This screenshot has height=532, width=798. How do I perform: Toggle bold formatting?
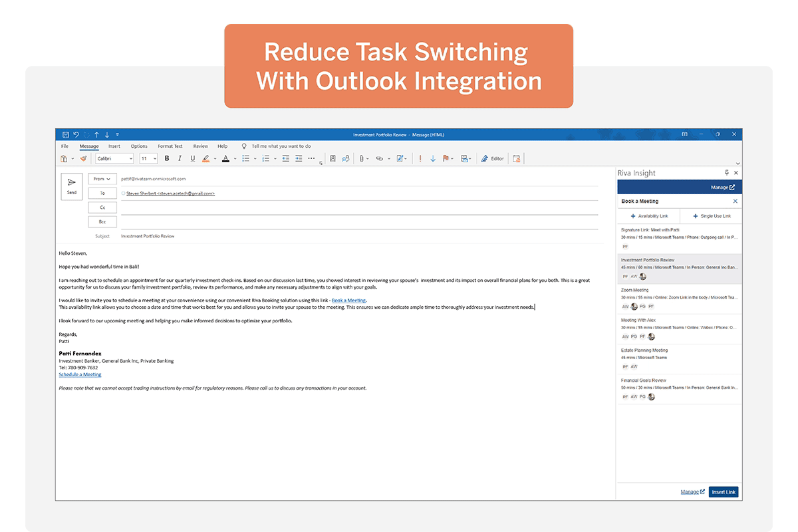pyautogui.click(x=167, y=158)
